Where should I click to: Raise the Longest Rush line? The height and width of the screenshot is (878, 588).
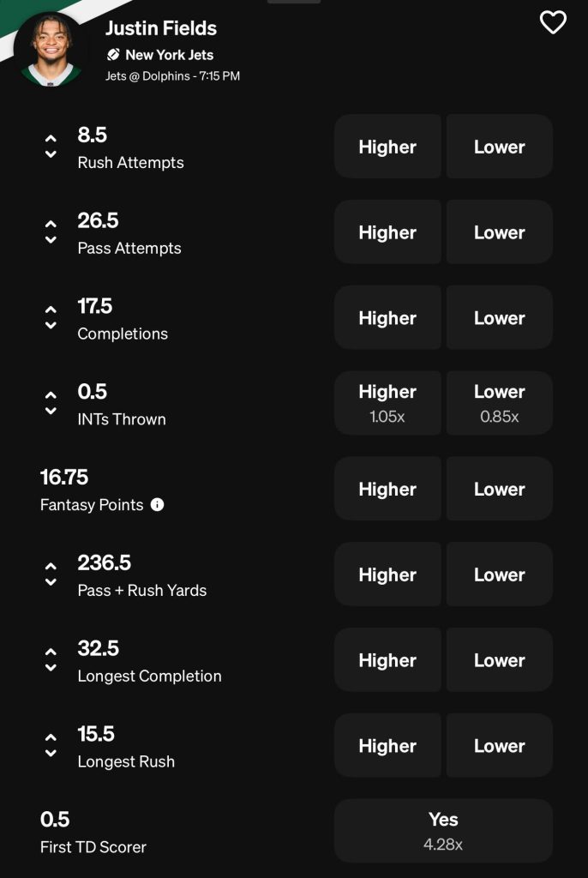click(51, 737)
